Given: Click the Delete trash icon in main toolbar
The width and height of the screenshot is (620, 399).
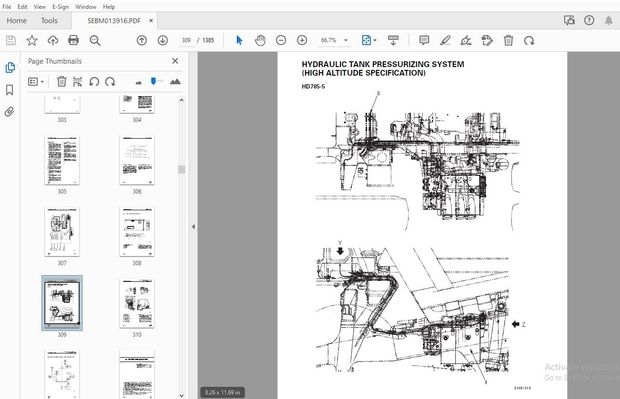Looking at the screenshot, I should pos(508,40).
